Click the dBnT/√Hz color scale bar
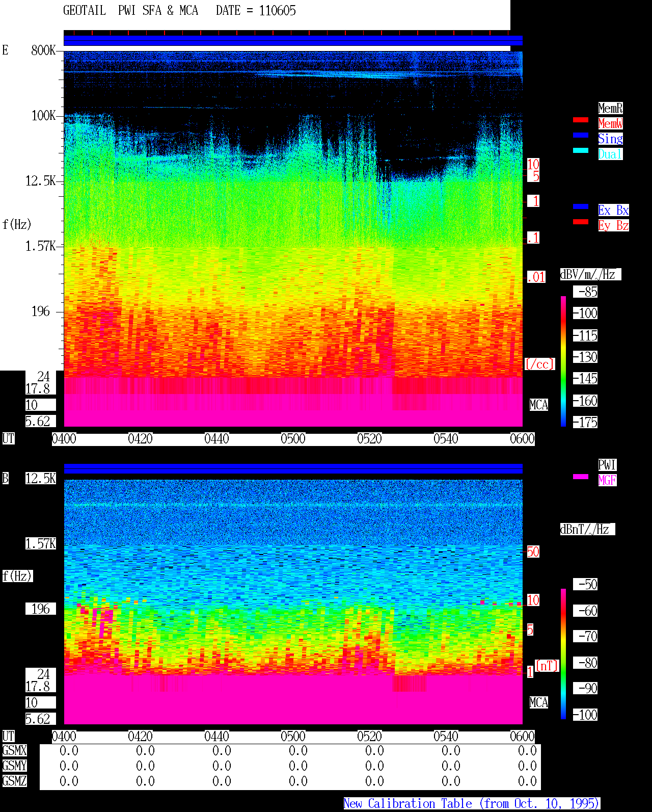Viewport: 652px width, 812px height. [563, 654]
